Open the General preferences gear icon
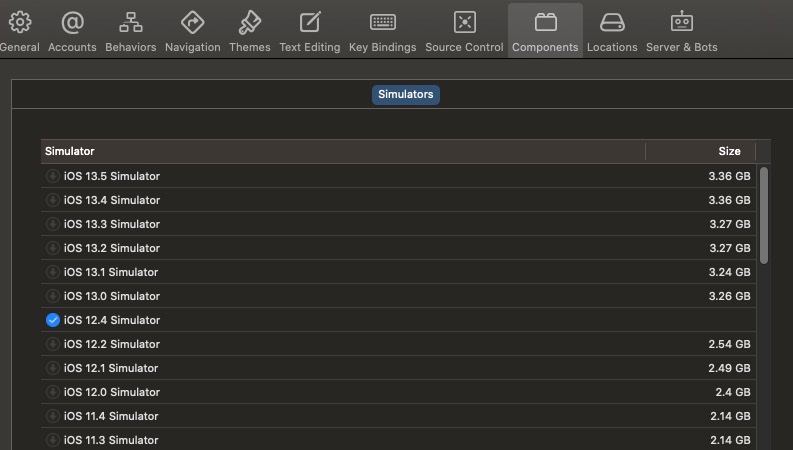793x450 pixels. coord(20,22)
